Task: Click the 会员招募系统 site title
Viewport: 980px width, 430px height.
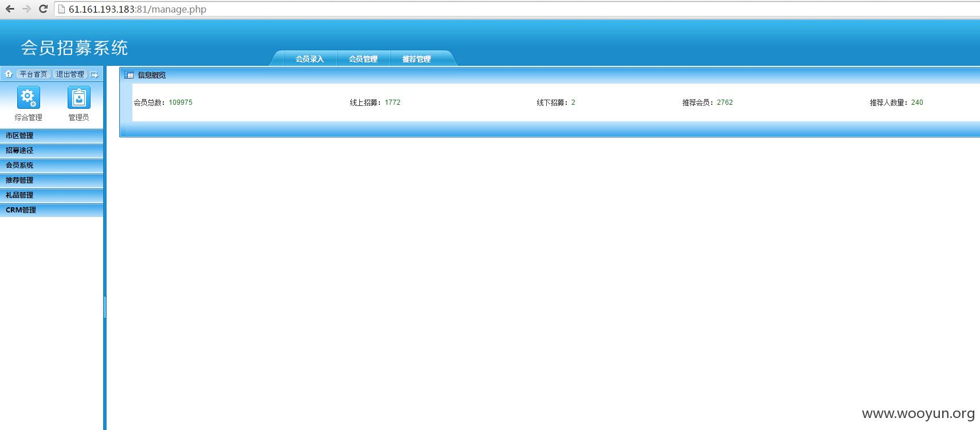Action: point(75,48)
